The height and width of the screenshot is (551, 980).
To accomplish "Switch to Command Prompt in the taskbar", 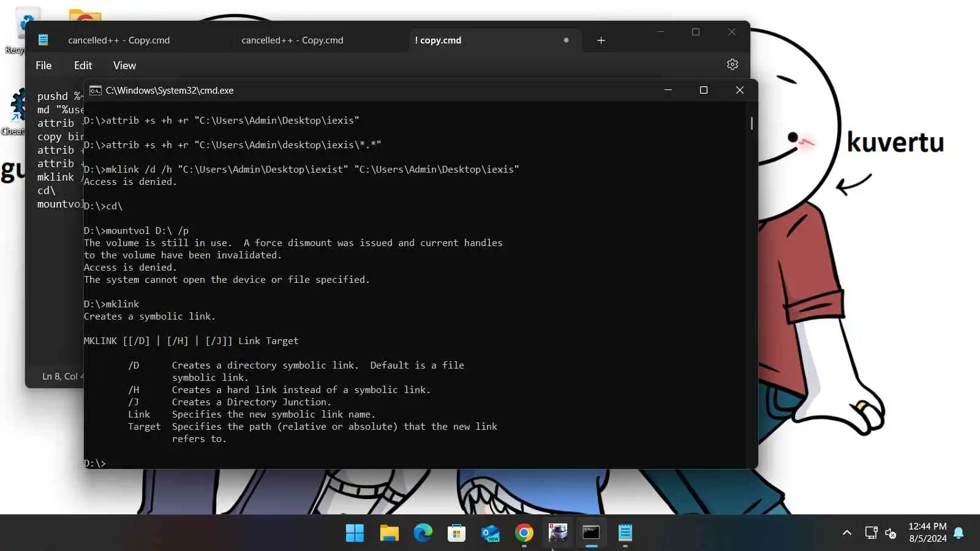I will (591, 533).
